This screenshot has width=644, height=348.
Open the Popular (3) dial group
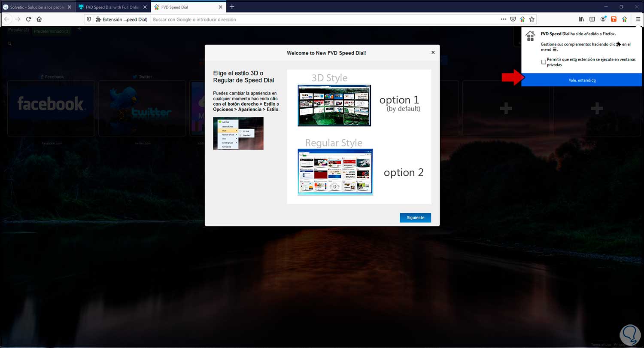[18, 31]
